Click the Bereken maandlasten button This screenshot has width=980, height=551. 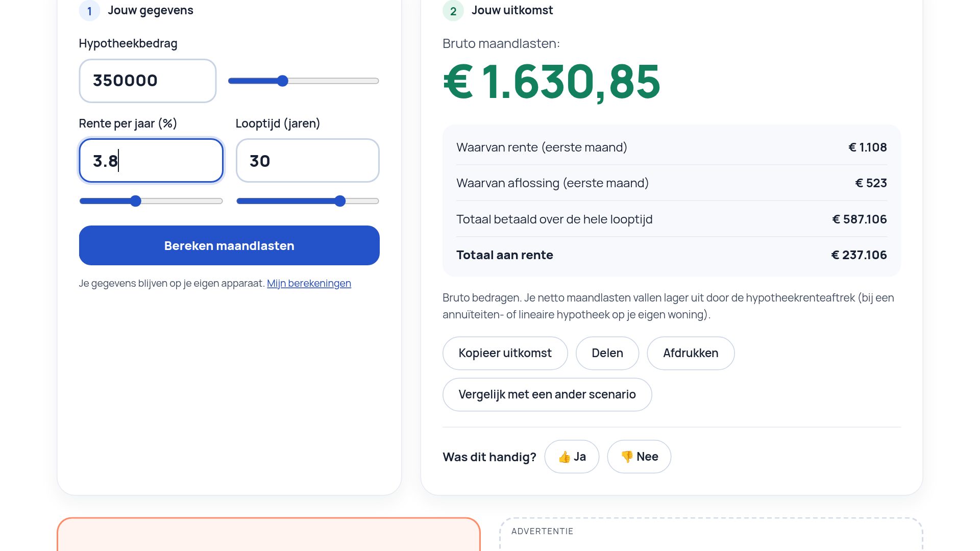(x=229, y=245)
